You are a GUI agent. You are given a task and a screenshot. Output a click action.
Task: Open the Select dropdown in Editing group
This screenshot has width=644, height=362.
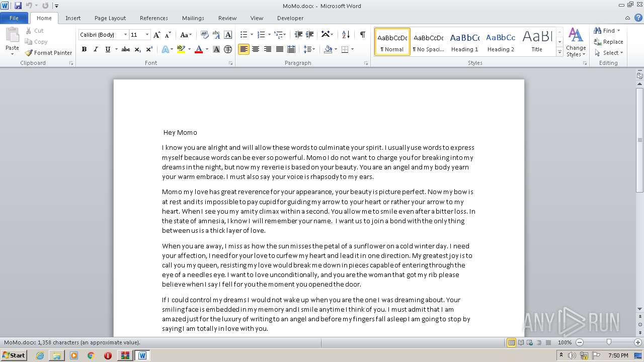click(608, 53)
